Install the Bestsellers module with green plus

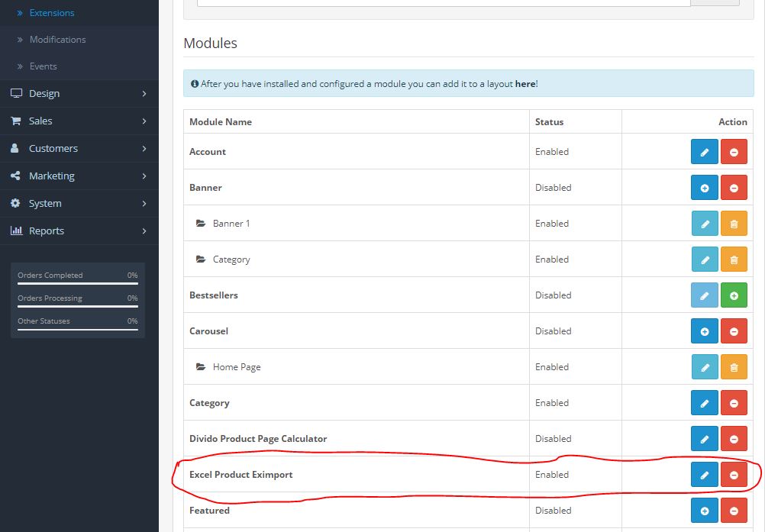733,295
